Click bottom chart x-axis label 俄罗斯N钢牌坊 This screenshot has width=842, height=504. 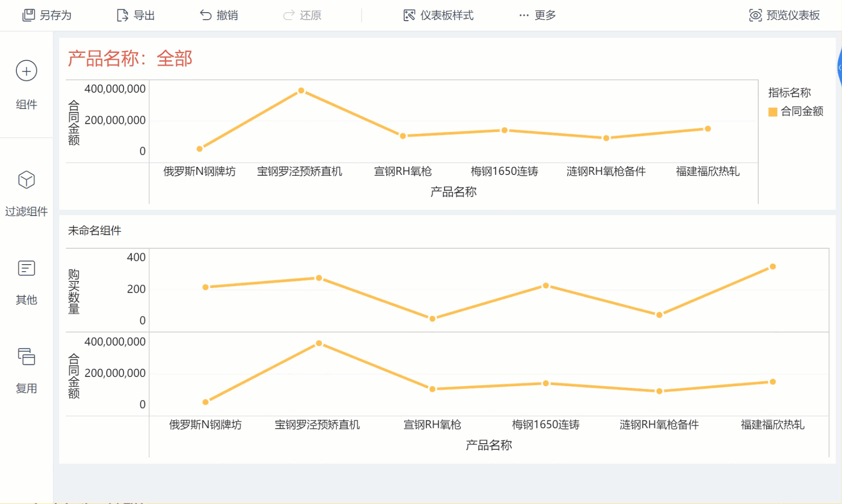pos(205,425)
